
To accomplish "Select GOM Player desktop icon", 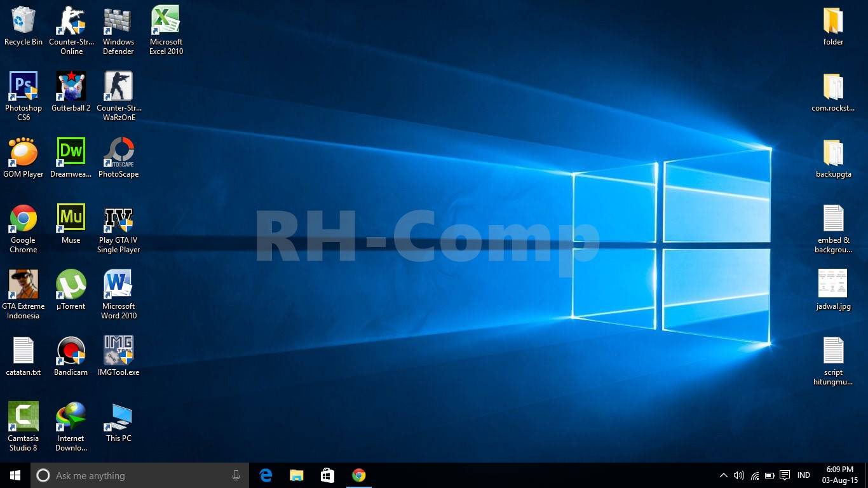I will point(24,158).
